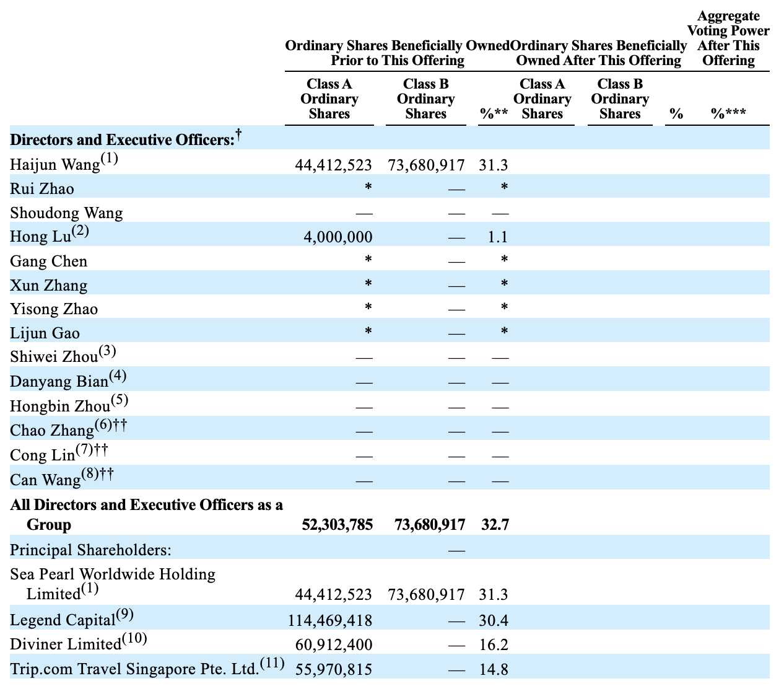Select Legend Capital's 114,469,418 shares
Image resolution: width=784 pixels, height=699 pixels.
[x=331, y=620]
